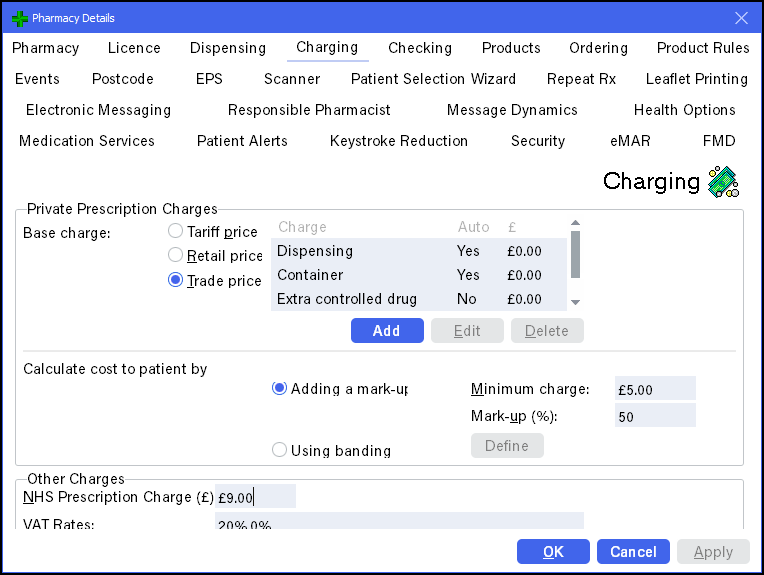Screen dimensions: 764x575
Task: Click the Charging money icon
Action: pos(722,181)
